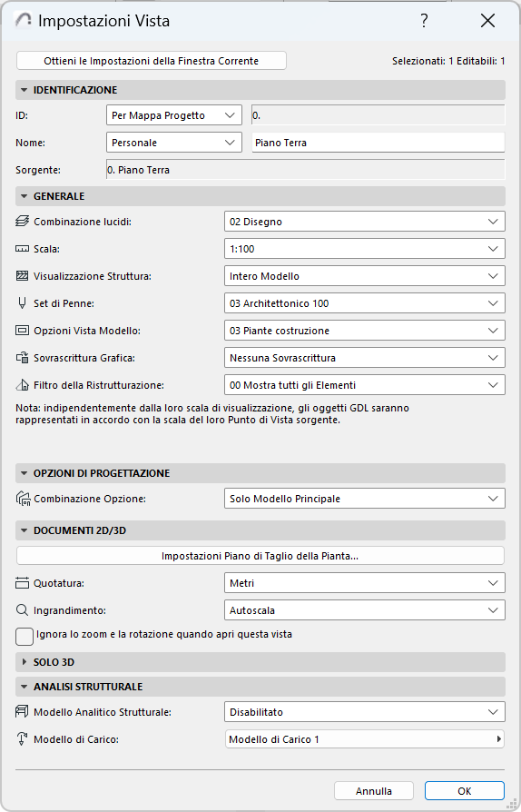Click the Modello di Carico icon
521x812 pixels.
(x=23, y=739)
